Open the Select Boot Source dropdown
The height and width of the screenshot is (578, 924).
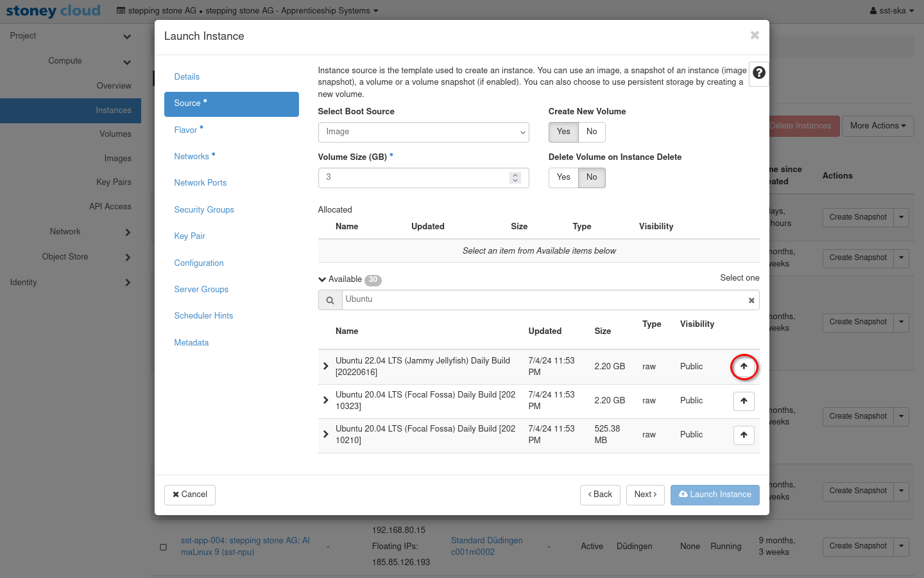(x=424, y=132)
